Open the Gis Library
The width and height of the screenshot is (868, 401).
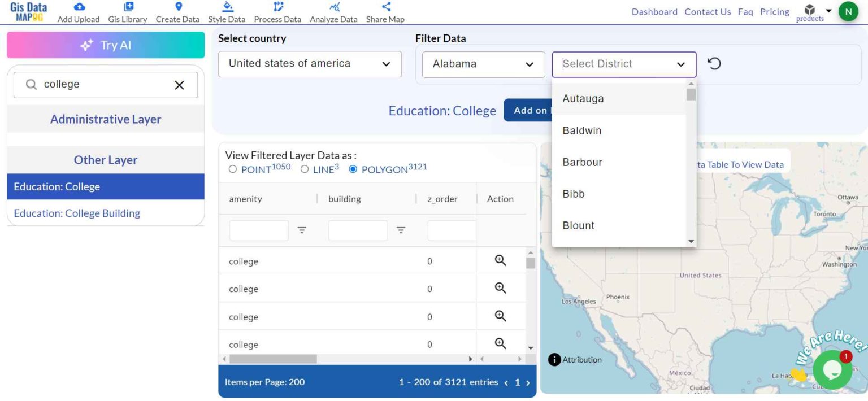coord(127,11)
